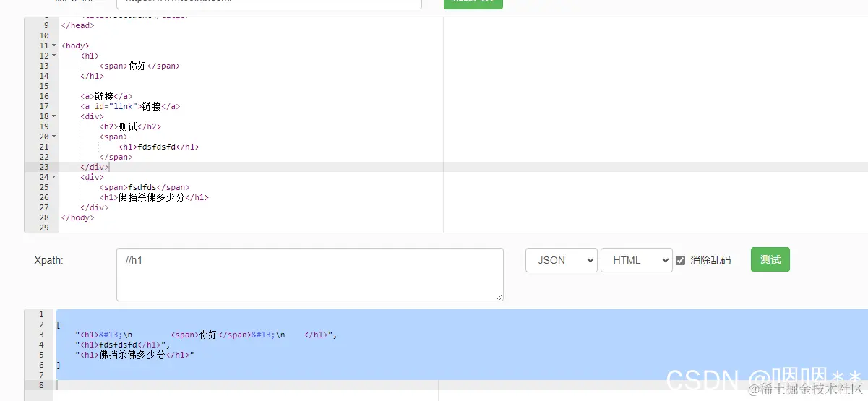This screenshot has height=401, width=868.
Task: Collapse the body tag fold arrow on line 11
Action: tap(53, 46)
